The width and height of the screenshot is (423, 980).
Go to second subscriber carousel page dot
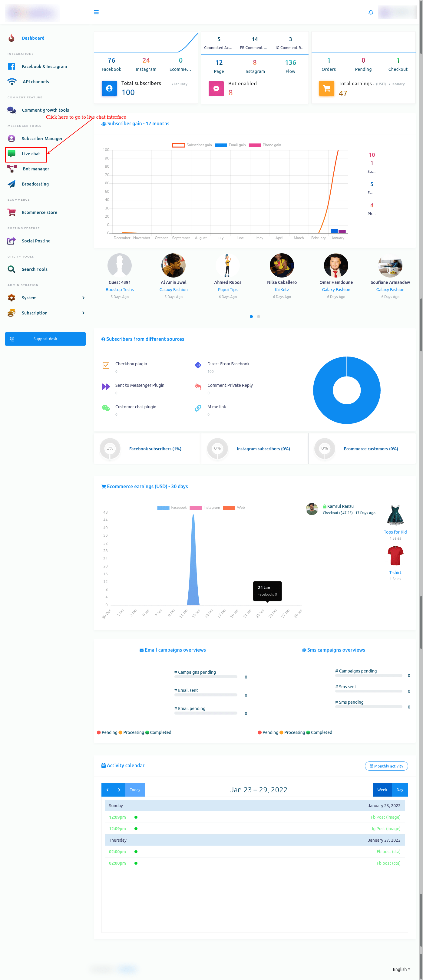click(259, 317)
